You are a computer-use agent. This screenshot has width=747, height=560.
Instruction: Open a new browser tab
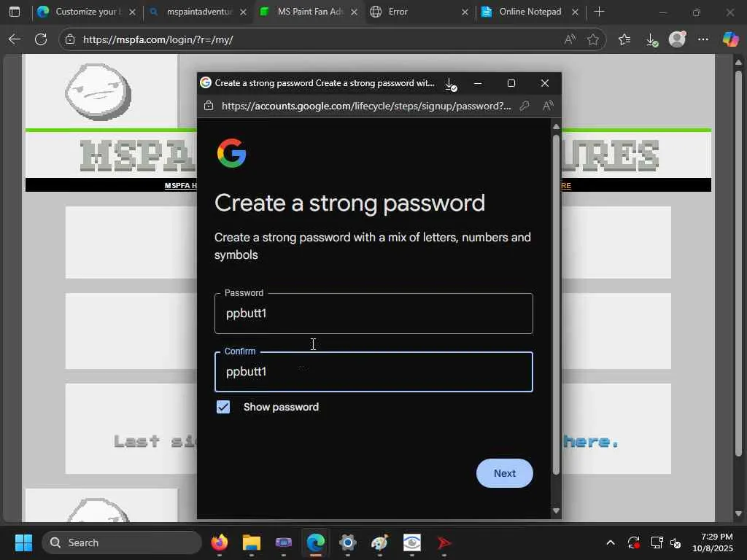pyautogui.click(x=600, y=12)
